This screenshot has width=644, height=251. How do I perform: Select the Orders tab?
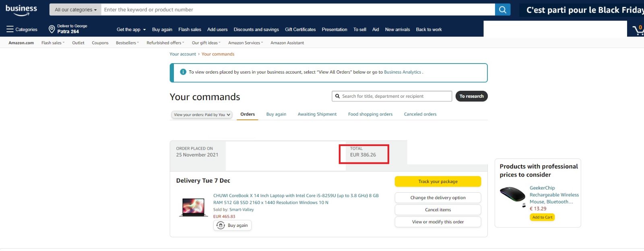pos(248,114)
